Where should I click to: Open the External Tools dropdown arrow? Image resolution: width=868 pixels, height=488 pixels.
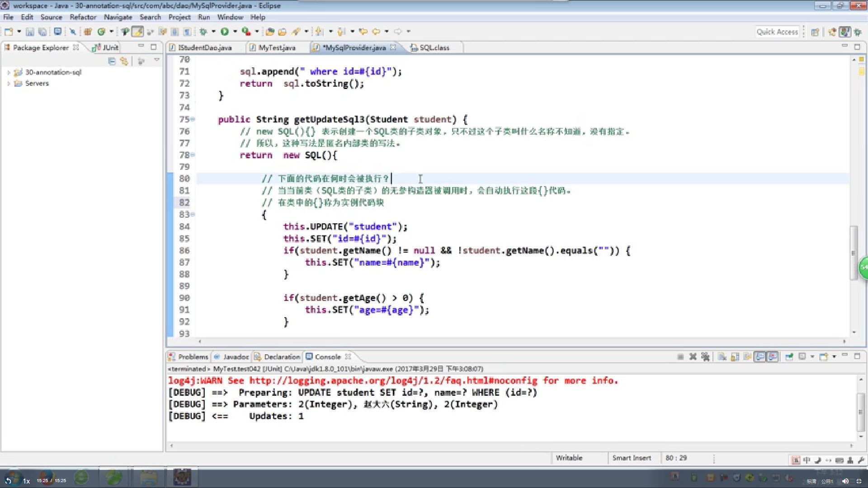coord(257,32)
